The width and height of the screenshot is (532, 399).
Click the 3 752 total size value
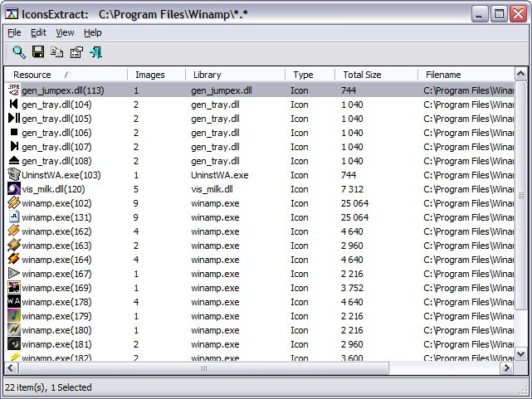tap(352, 288)
